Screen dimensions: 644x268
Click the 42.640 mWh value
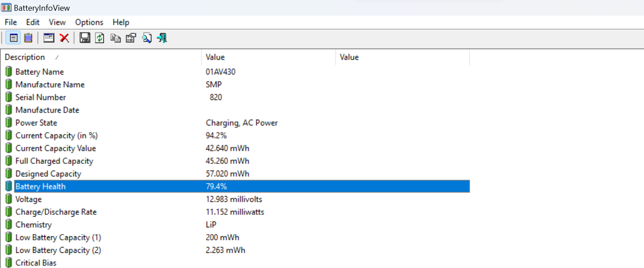coord(227,148)
